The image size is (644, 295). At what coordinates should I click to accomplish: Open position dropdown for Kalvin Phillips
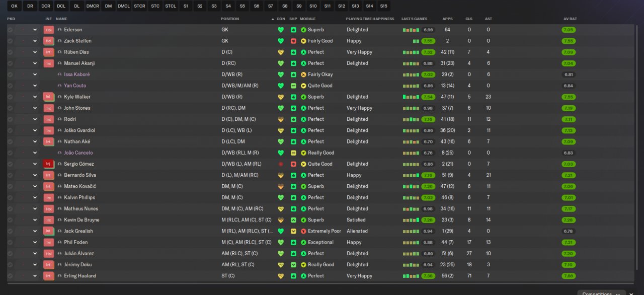pyautogui.click(x=35, y=197)
